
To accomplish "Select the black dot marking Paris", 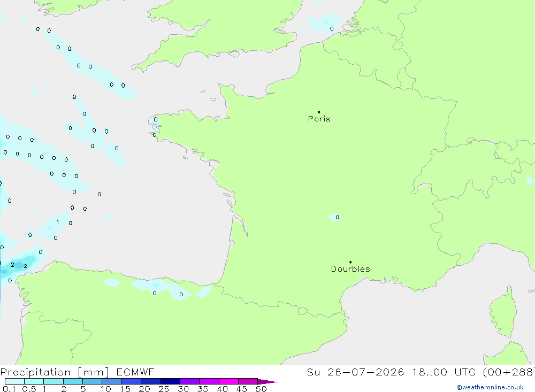I will pos(319,112).
